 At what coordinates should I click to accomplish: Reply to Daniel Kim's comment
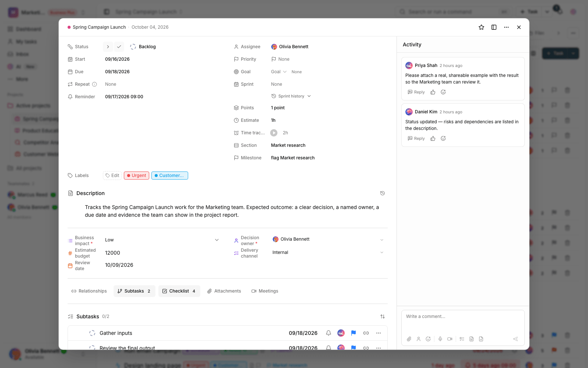point(416,139)
